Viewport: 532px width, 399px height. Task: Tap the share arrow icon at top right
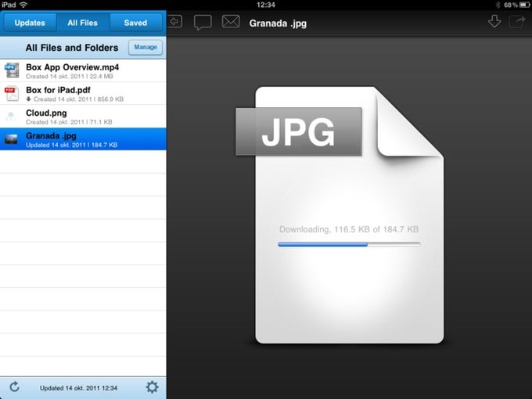coord(517,22)
